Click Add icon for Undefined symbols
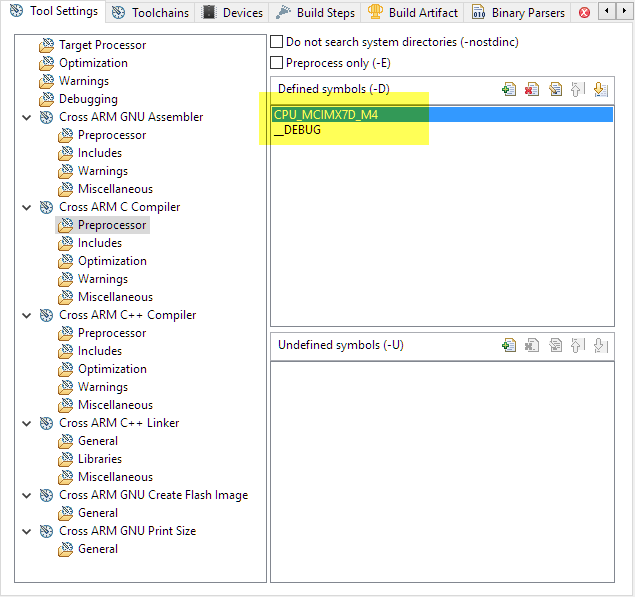The height and width of the screenshot is (597, 635). click(x=509, y=345)
